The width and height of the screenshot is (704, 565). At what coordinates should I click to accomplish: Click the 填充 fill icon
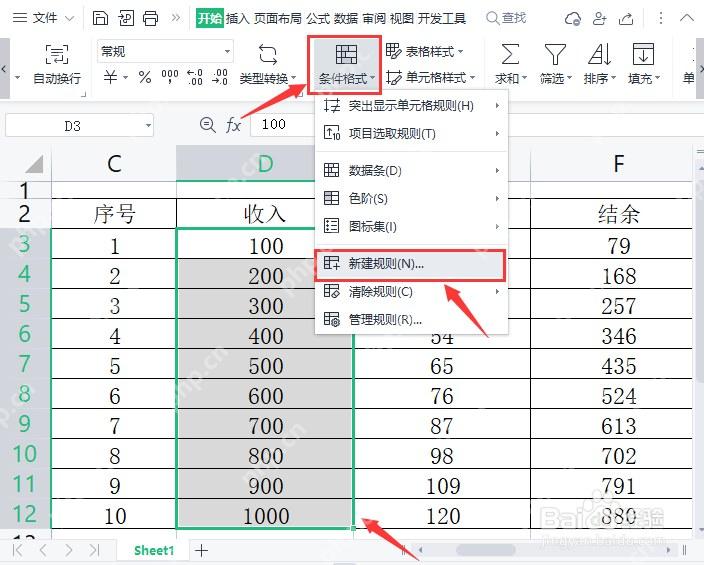(643, 54)
